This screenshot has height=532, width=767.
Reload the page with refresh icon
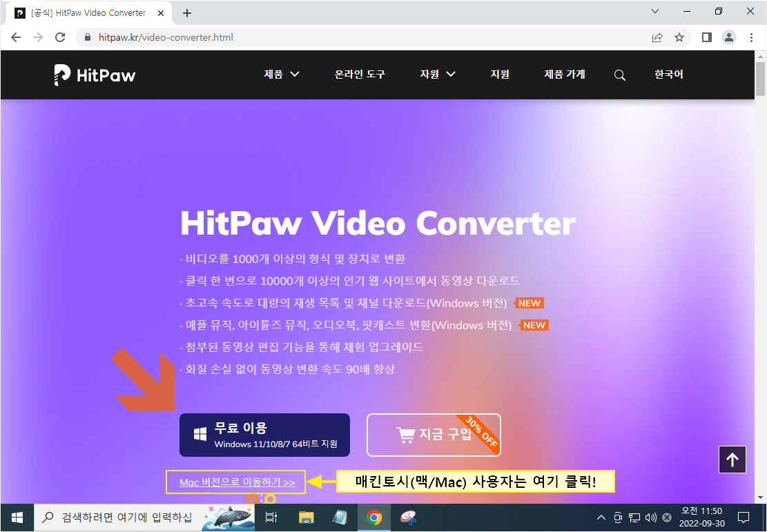(x=60, y=37)
